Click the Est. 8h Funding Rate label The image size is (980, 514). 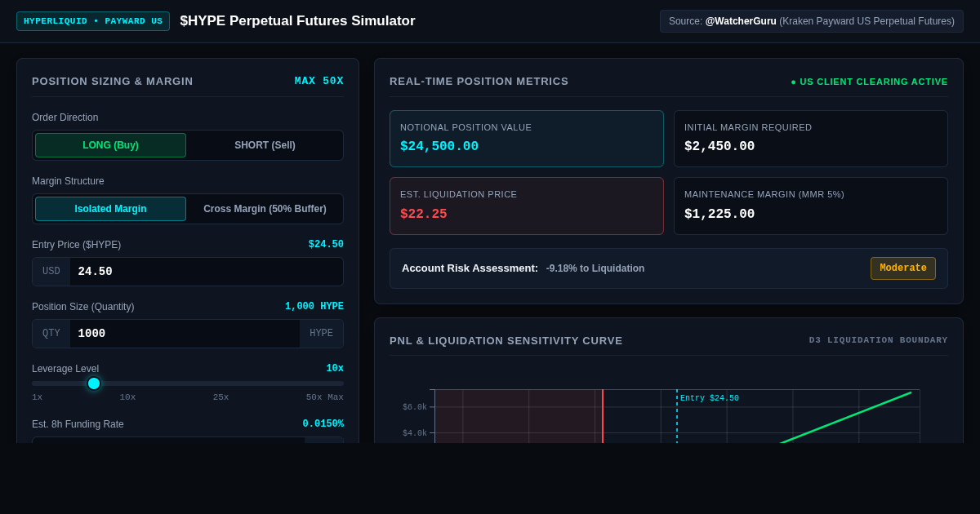pyautogui.click(x=78, y=424)
